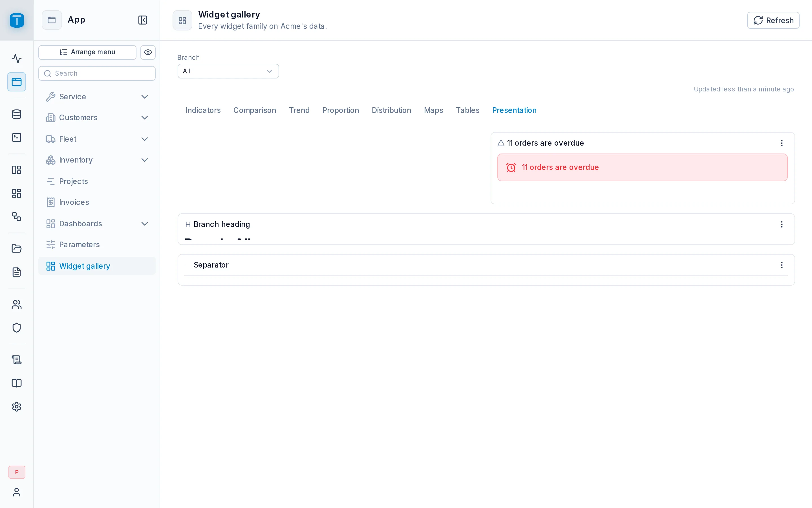Expand the Dashboards menu chevron

145,224
